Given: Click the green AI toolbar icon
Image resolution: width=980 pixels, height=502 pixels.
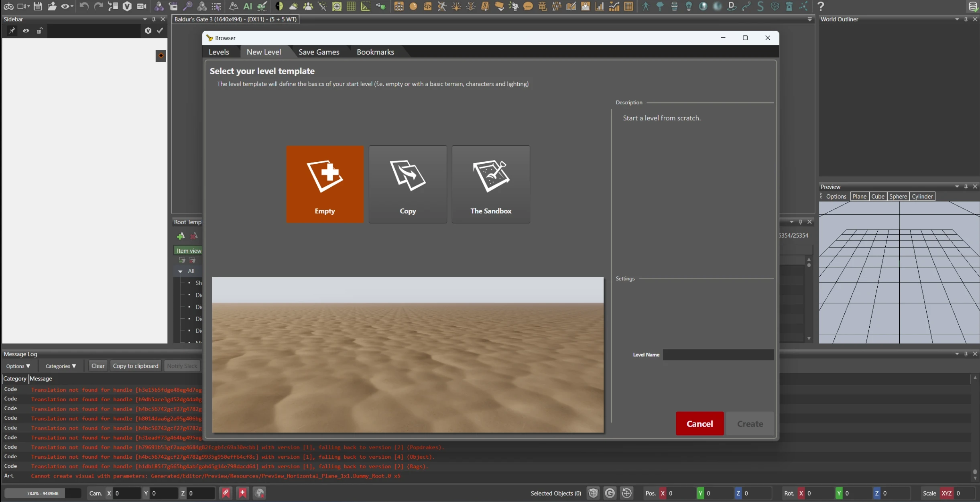Looking at the screenshot, I should (x=248, y=6).
